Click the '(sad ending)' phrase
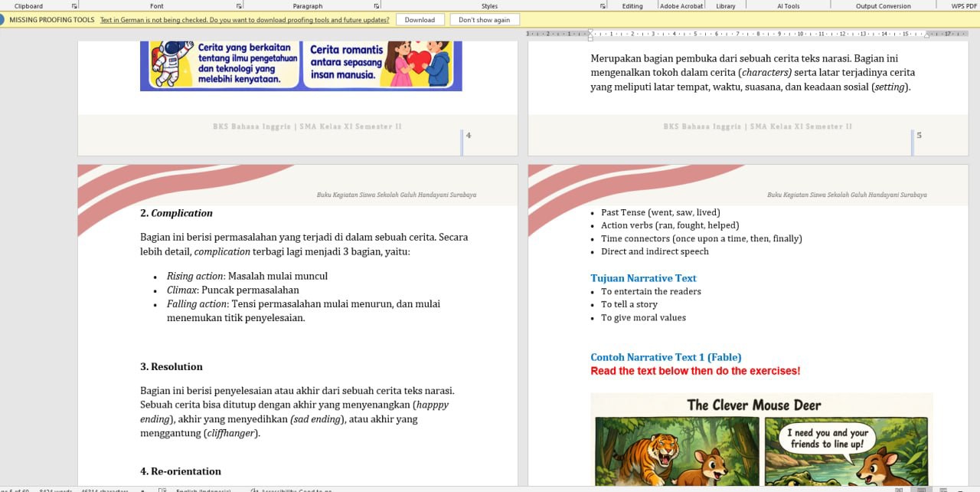The width and height of the screenshot is (980, 492). click(x=316, y=419)
